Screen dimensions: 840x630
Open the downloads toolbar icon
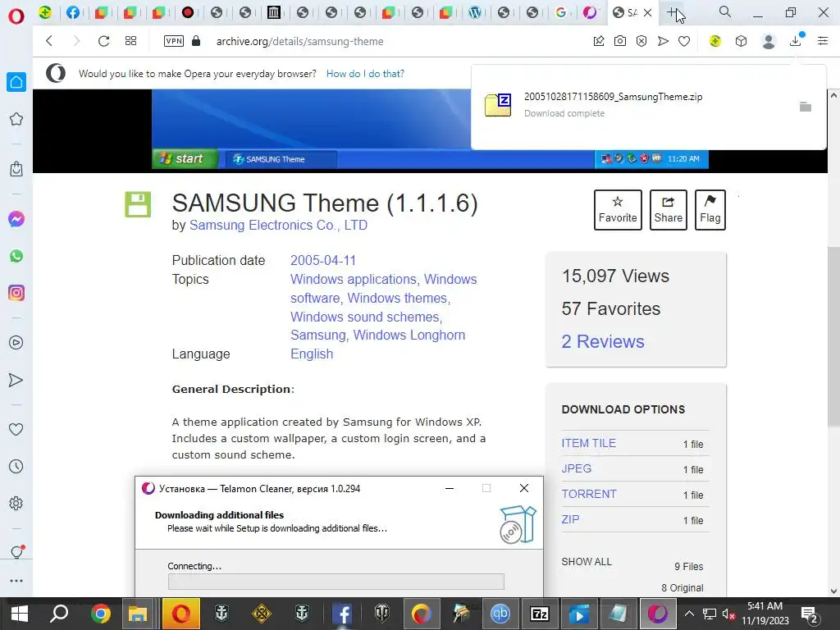coord(796,41)
